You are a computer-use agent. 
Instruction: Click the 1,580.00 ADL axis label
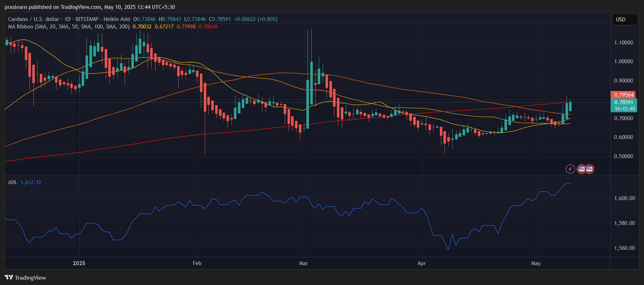coord(624,223)
